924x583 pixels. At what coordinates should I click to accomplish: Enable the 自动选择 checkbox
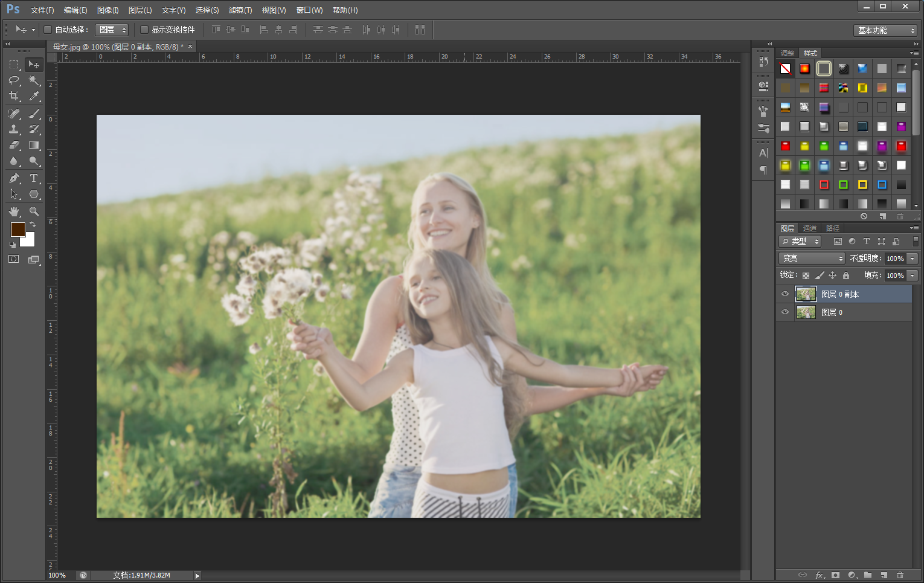coord(48,30)
